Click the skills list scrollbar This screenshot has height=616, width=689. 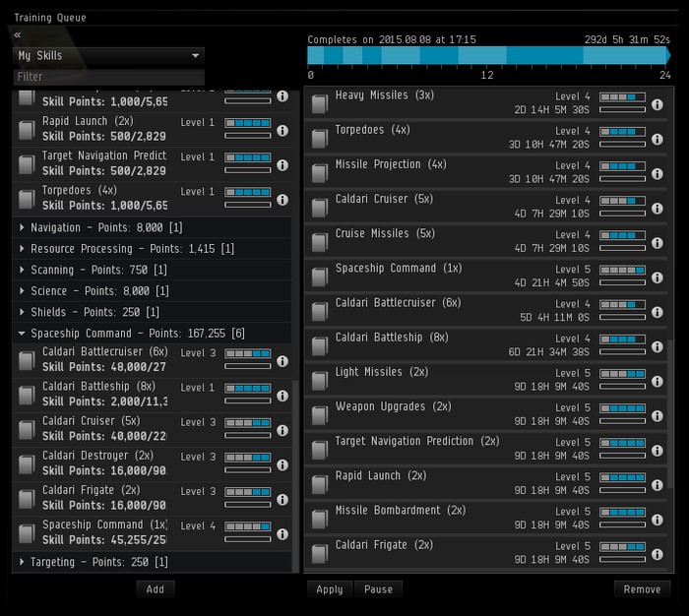tap(295, 475)
